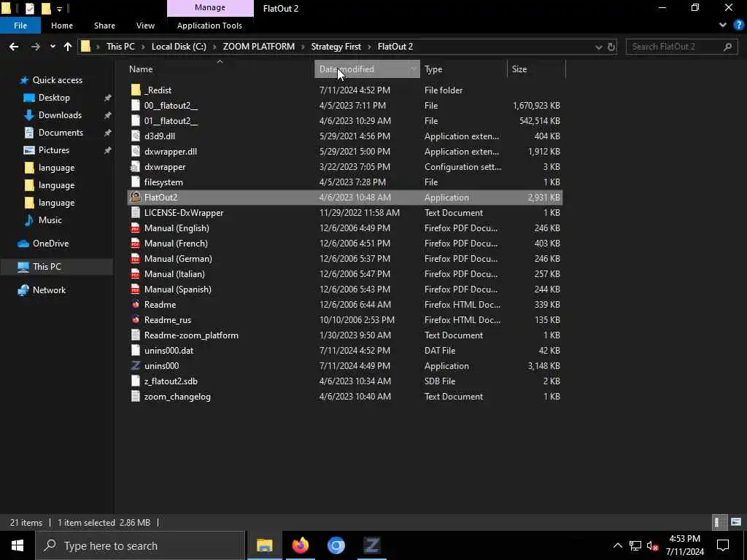The width and height of the screenshot is (747, 560).
Task: Select the dxwrapper configuration settings icon
Action: coord(136,167)
